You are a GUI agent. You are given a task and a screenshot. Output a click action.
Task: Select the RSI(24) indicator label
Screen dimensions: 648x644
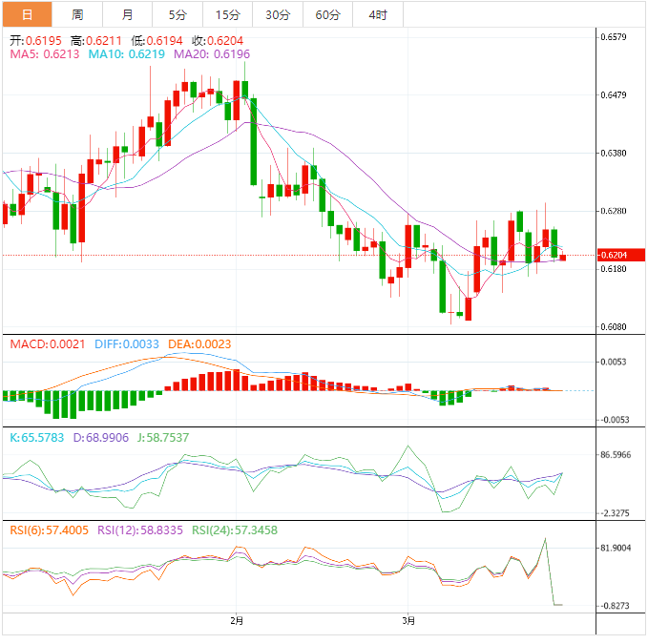pos(230,530)
